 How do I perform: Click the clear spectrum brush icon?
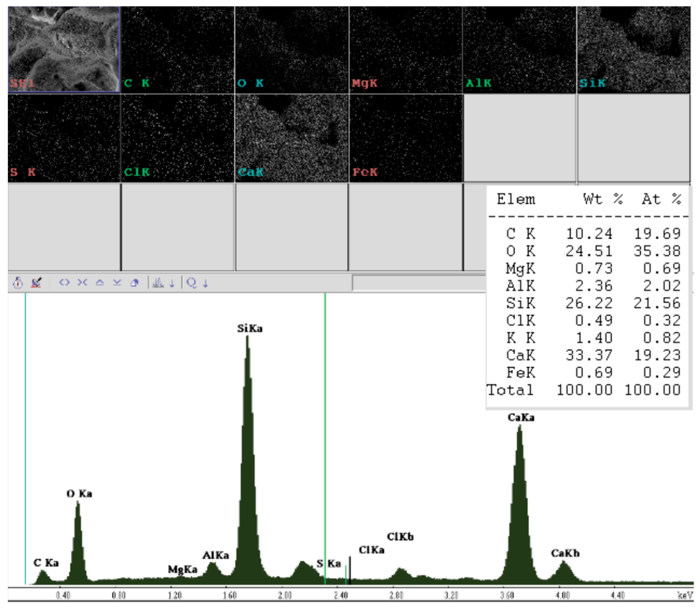click(36, 283)
